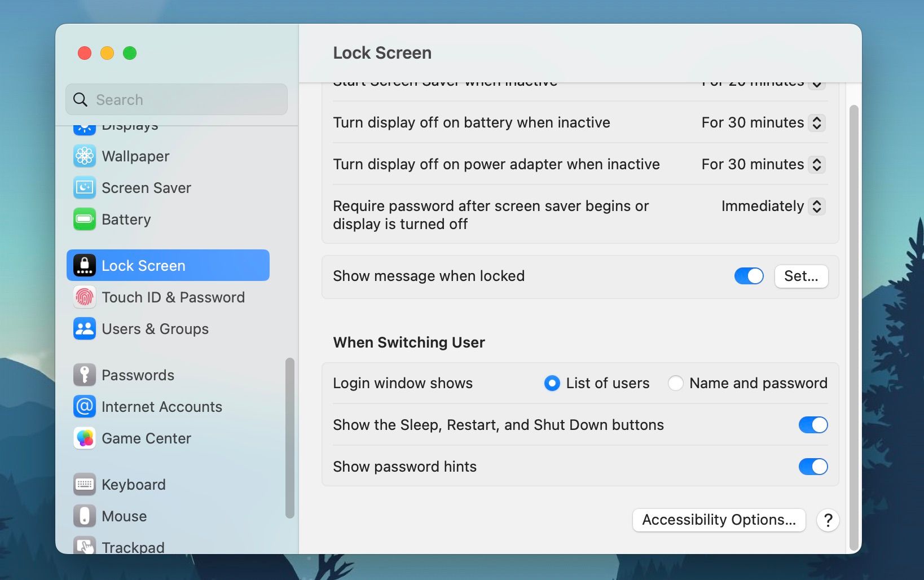Open Users & Groups via its icon
This screenshot has width=924, height=580.
click(x=84, y=329)
